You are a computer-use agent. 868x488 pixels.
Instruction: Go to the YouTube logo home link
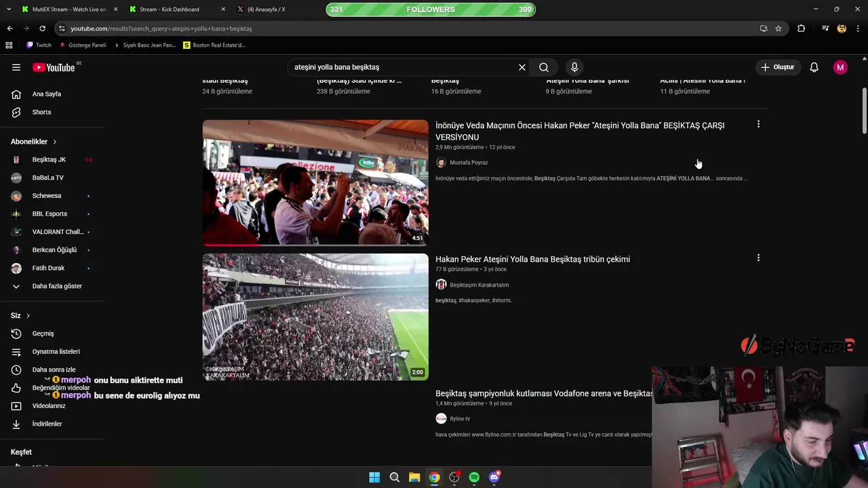pos(54,67)
